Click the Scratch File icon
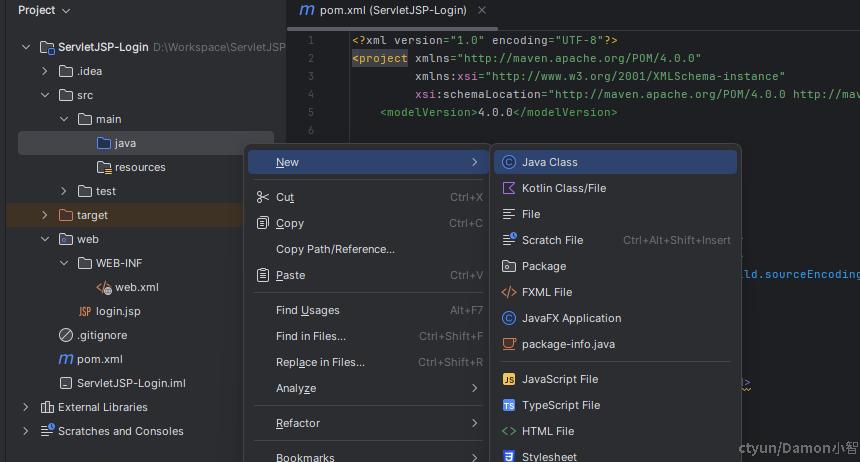 click(509, 239)
